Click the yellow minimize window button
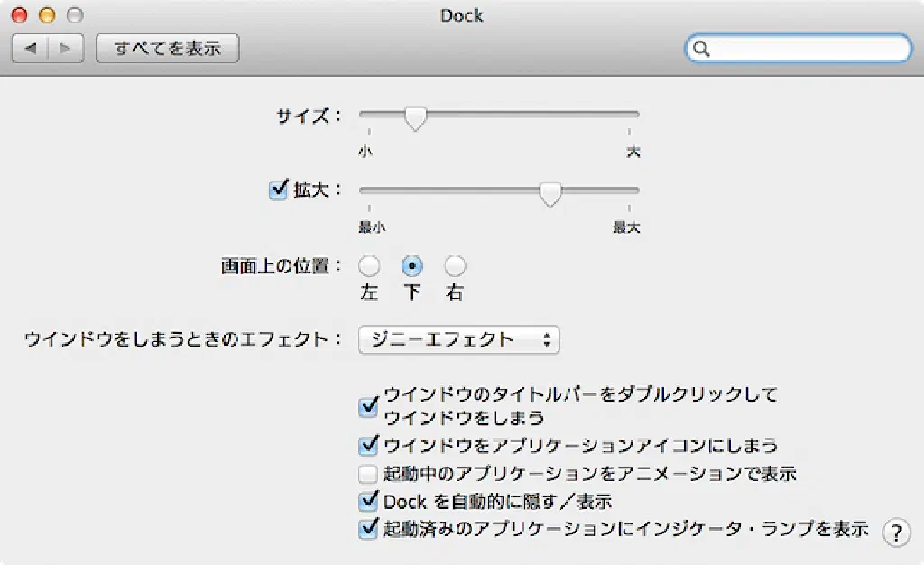Image resolution: width=924 pixels, height=565 pixels. click(x=47, y=15)
